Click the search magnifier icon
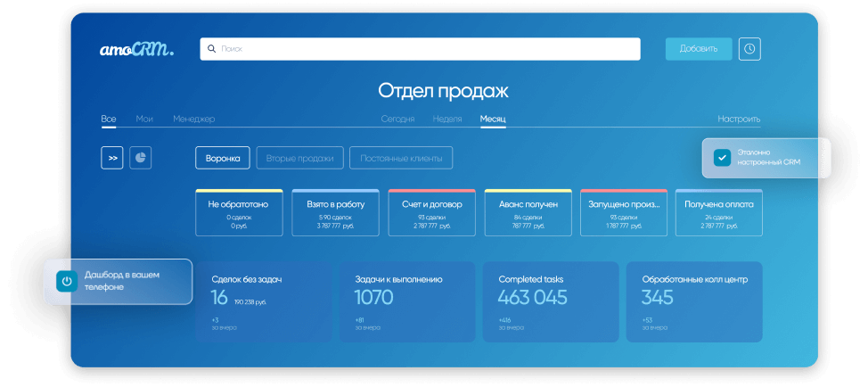Screen dimensions: 868x387 [211, 49]
